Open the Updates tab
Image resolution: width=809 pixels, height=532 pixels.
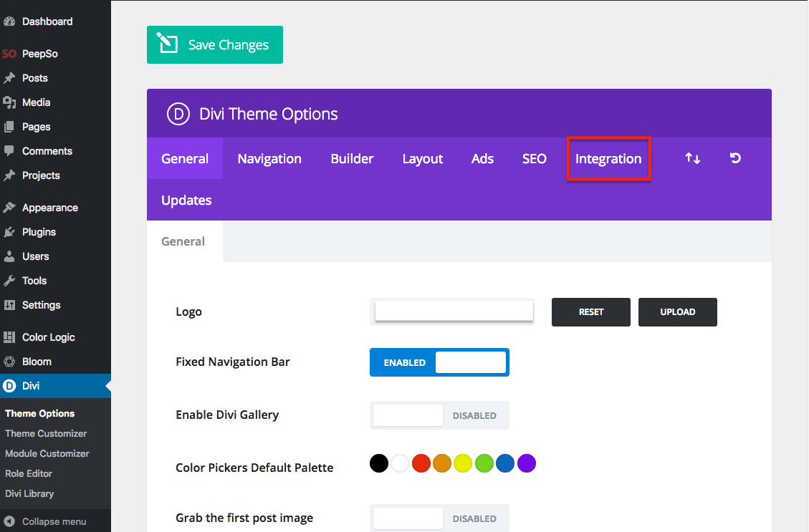pos(186,200)
